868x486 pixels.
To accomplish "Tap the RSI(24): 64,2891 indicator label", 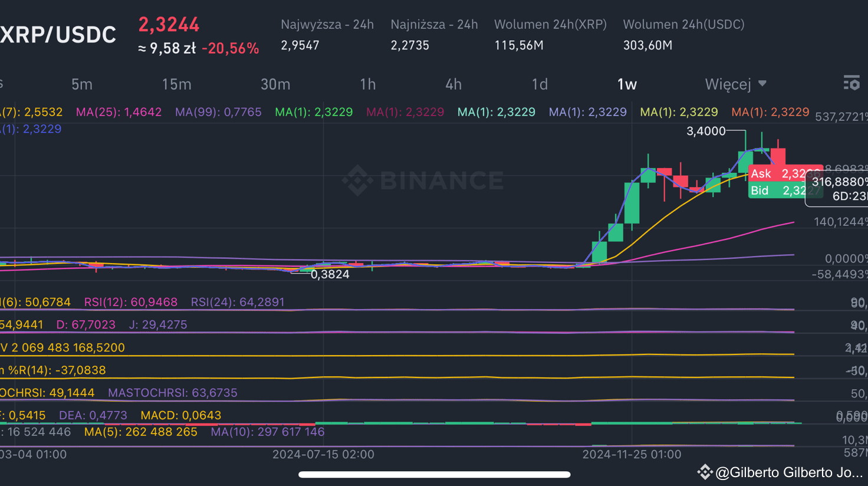I will (238, 302).
